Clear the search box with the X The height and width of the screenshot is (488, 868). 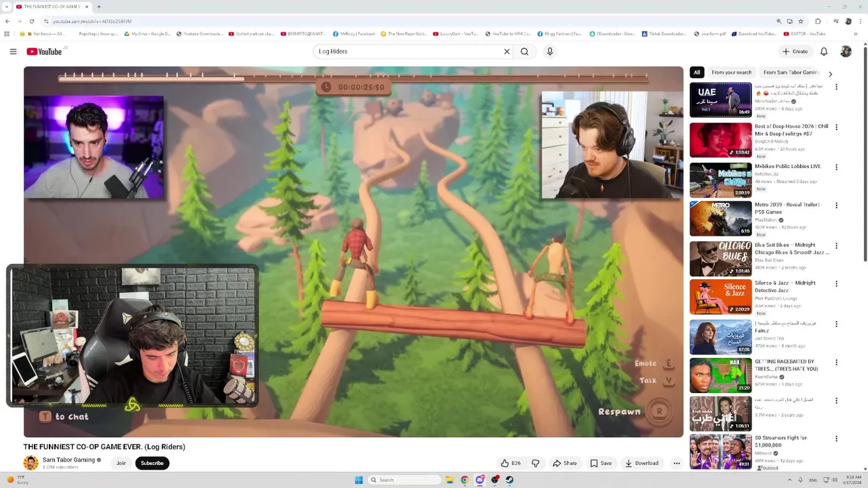[x=507, y=52]
